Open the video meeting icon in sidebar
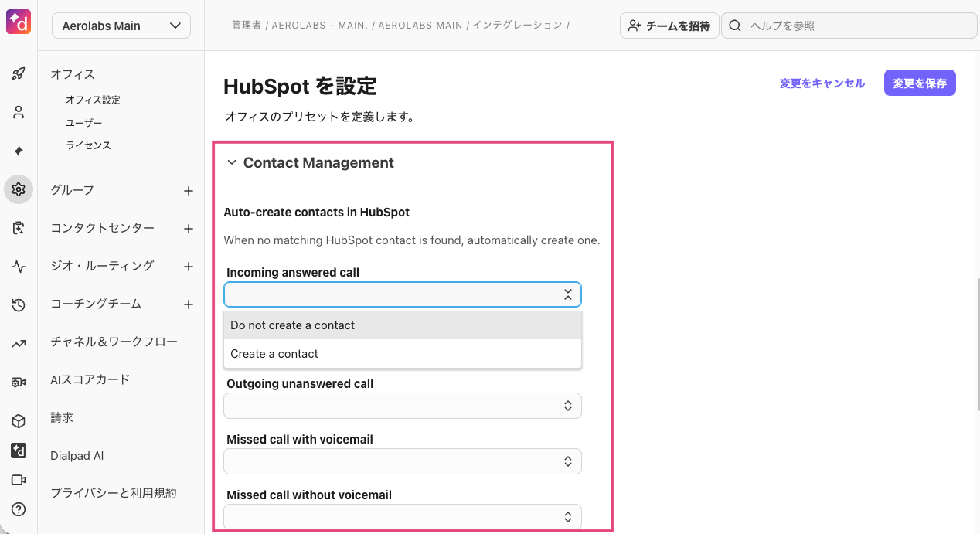Image resolution: width=980 pixels, height=534 pixels. [x=19, y=480]
